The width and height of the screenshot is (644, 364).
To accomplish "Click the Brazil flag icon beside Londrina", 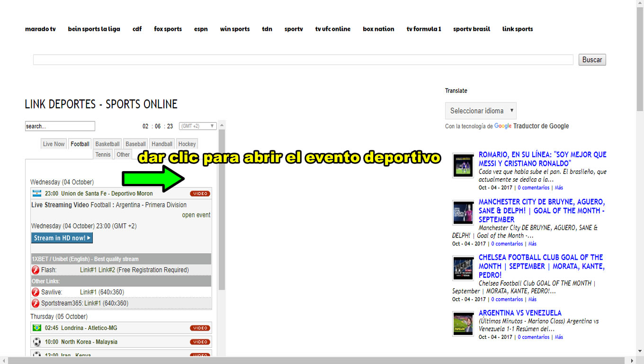I will point(37,328).
